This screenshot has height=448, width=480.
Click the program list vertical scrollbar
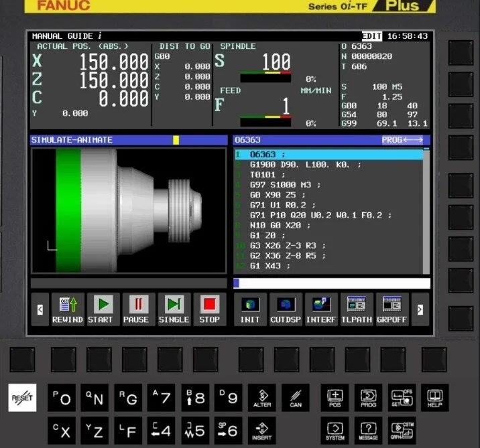pos(426,211)
